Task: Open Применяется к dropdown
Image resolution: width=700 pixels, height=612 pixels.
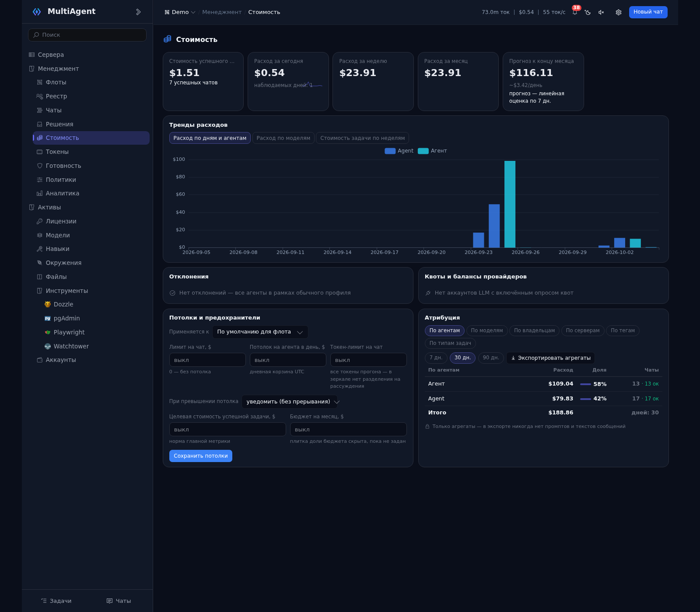Action: click(260, 332)
